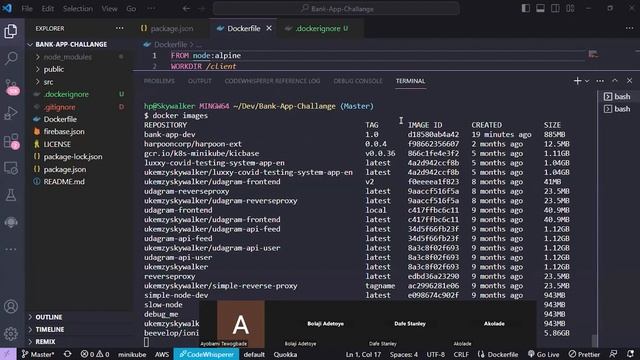Toggle the primary side bar layout
Viewport: 640px width, 360px height.
526,8
